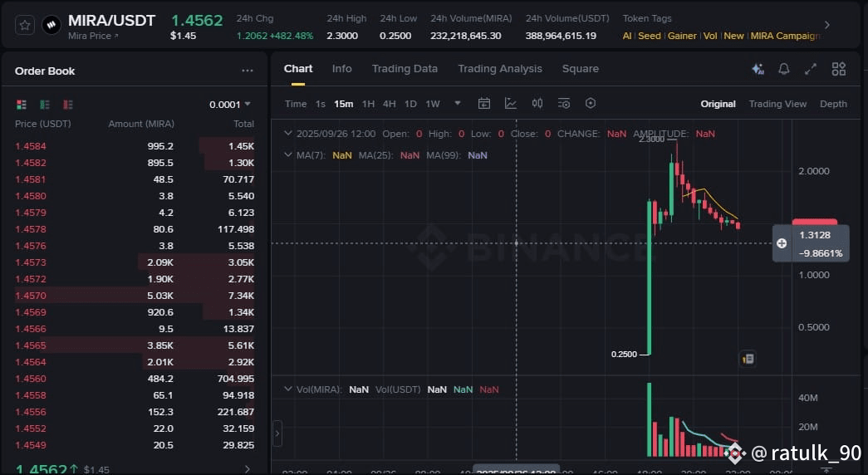Open Square tab

tap(580, 69)
